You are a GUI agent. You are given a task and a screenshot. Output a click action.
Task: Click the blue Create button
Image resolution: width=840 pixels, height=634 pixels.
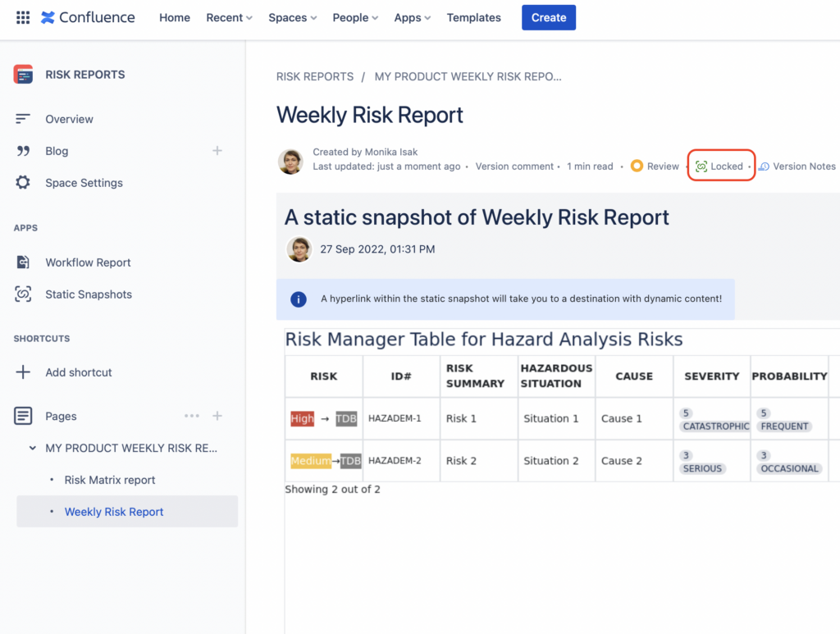click(x=548, y=17)
